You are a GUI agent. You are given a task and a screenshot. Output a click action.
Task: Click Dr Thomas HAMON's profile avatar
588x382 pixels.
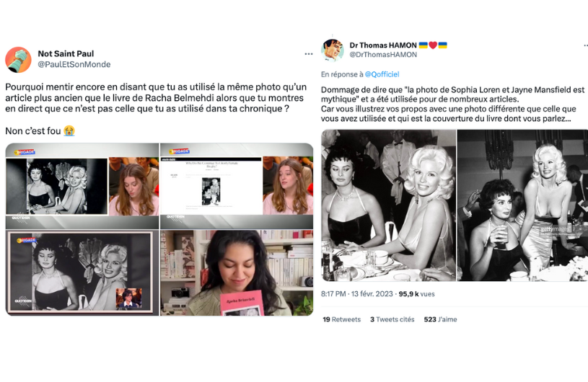point(333,50)
